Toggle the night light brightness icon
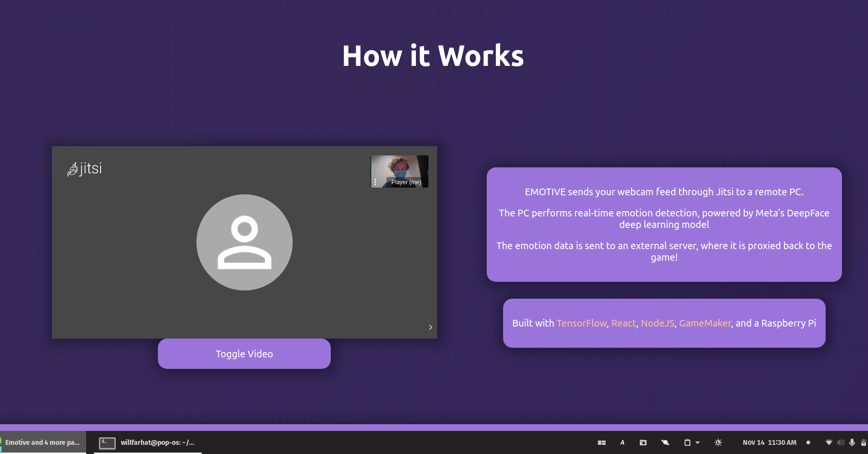868x454 pixels. pos(718,442)
